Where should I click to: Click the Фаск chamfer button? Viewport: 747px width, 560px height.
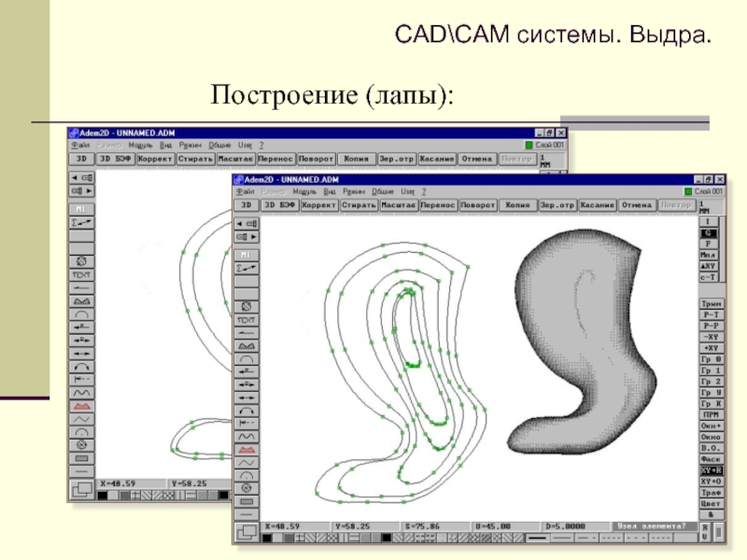click(709, 458)
